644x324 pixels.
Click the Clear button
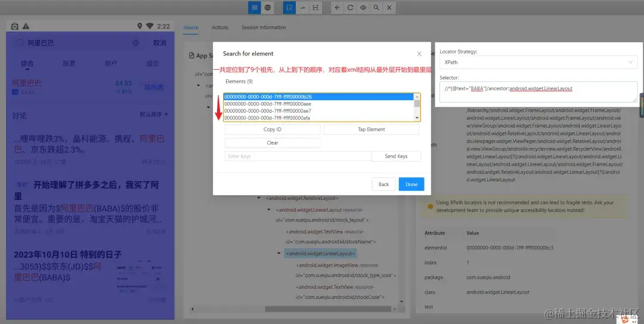(273, 143)
